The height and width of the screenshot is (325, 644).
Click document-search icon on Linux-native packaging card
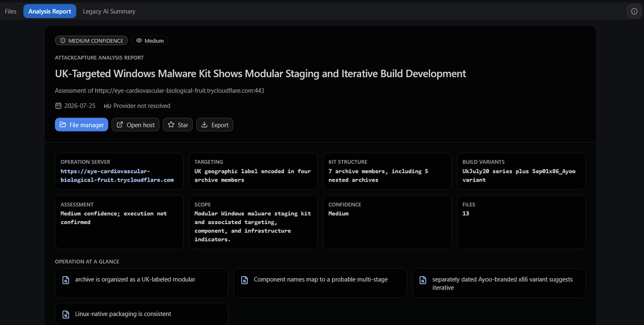(x=66, y=314)
